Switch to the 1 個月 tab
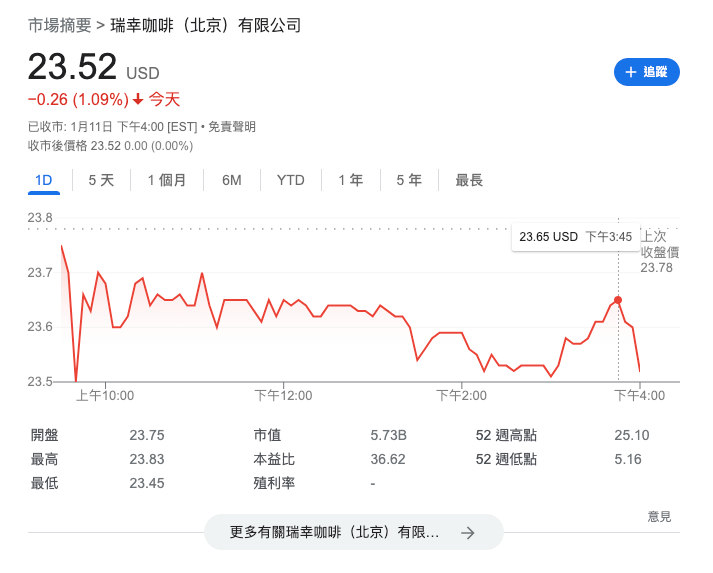Screen dimensions: 713x573 pos(167,181)
